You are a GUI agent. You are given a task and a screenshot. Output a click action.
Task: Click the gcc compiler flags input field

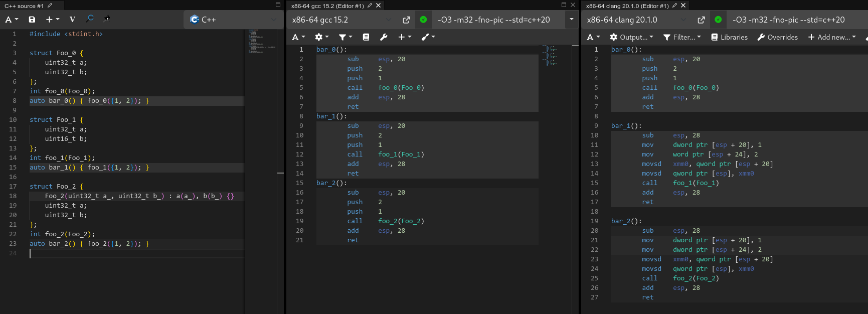pos(496,20)
